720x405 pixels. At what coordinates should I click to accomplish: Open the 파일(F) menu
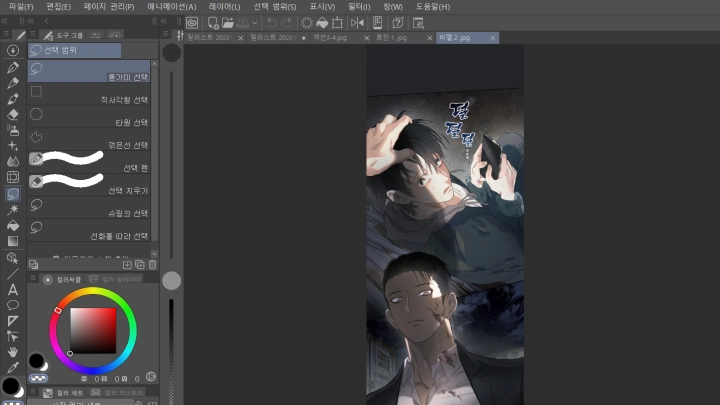coord(21,6)
